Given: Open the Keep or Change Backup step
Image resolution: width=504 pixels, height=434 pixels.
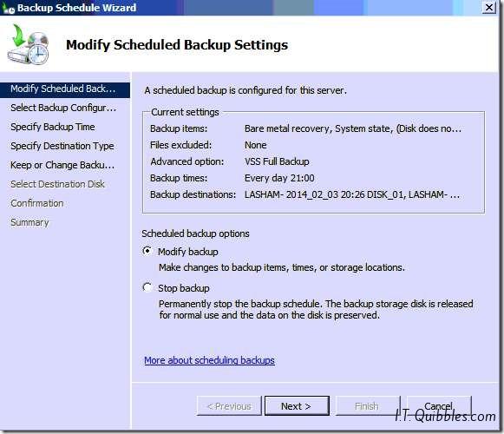Looking at the screenshot, I should (62, 165).
